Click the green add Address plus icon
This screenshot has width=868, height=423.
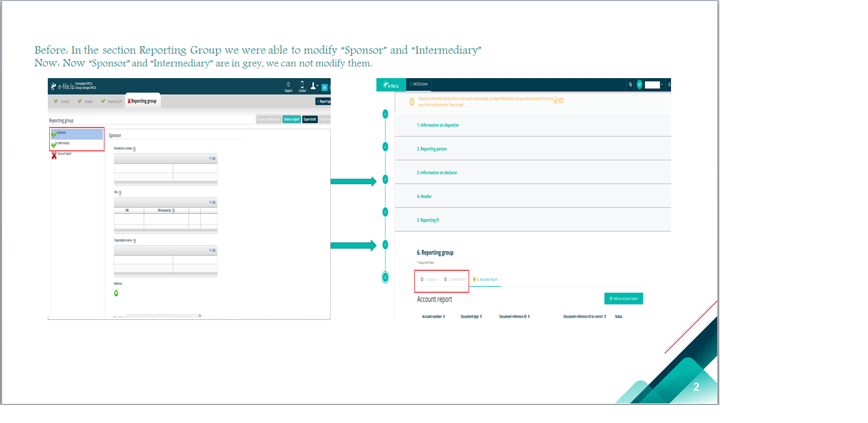pyautogui.click(x=116, y=293)
